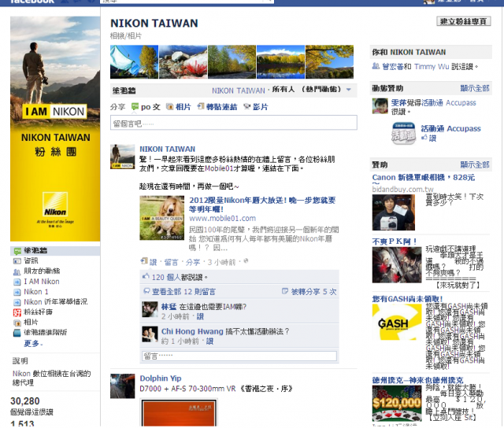Open the first tent photo thumbnail
This screenshot has height=428, width=504.
(134, 61)
